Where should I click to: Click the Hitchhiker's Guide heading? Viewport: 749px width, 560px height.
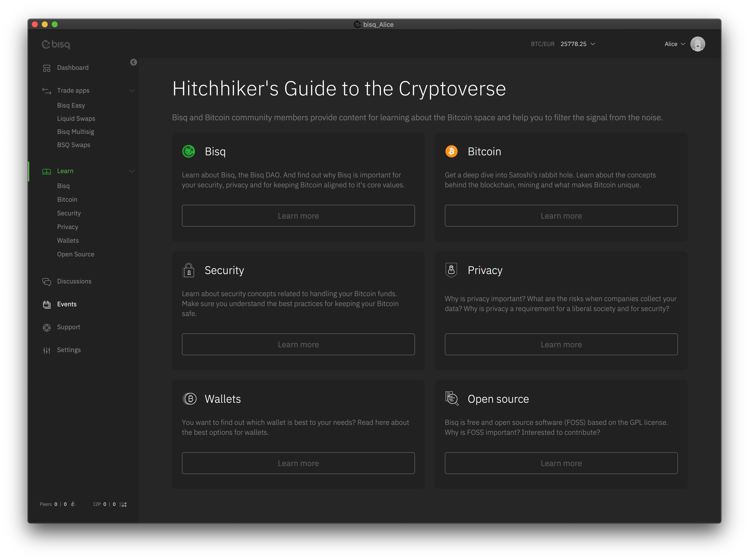[x=339, y=89]
